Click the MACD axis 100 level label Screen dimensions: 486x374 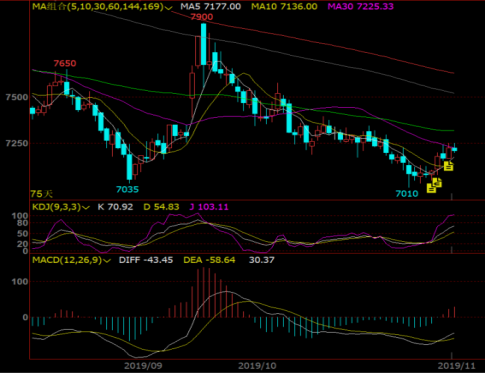pos(20,282)
